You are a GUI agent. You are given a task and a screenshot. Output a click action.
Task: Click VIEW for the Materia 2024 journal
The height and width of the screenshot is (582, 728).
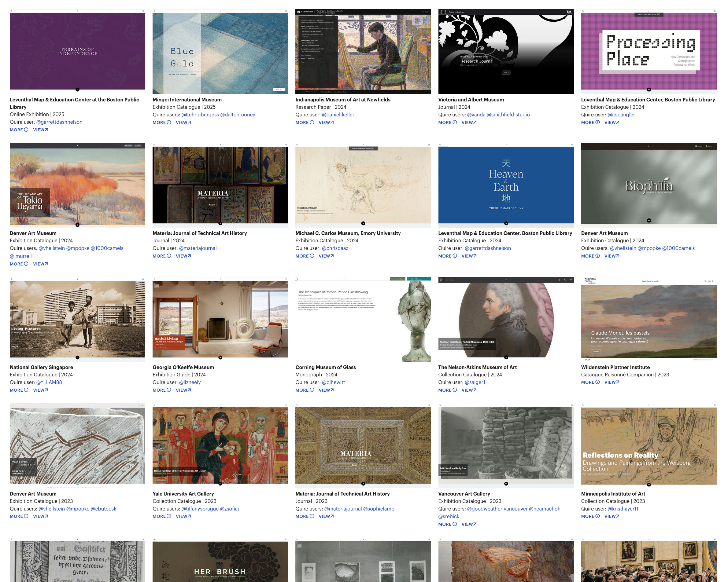(x=183, y=256)
